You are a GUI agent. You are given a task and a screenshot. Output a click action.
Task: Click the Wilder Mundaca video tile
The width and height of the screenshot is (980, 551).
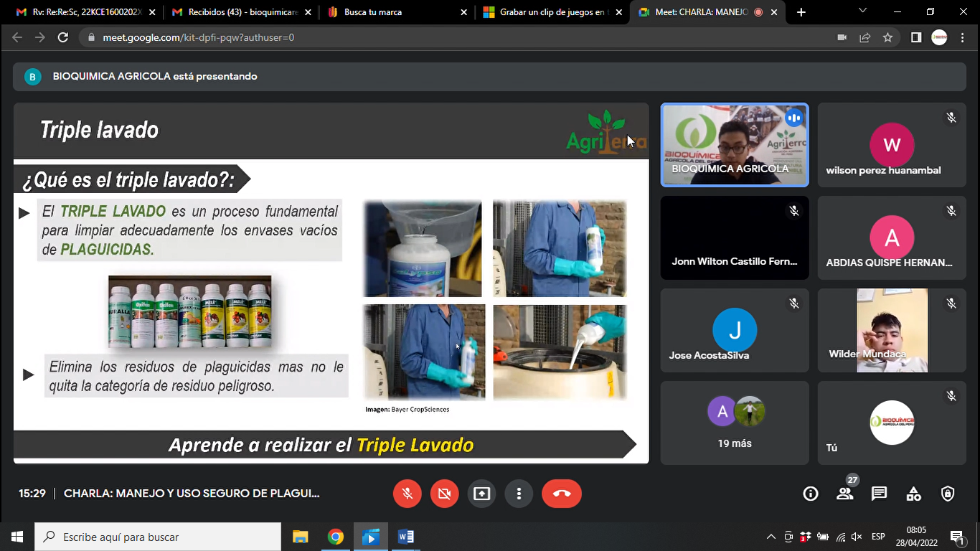point(892,330)
